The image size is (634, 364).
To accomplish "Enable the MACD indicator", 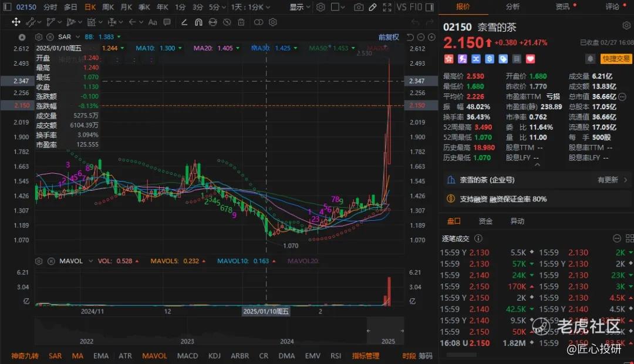I will tap(188, 356).
